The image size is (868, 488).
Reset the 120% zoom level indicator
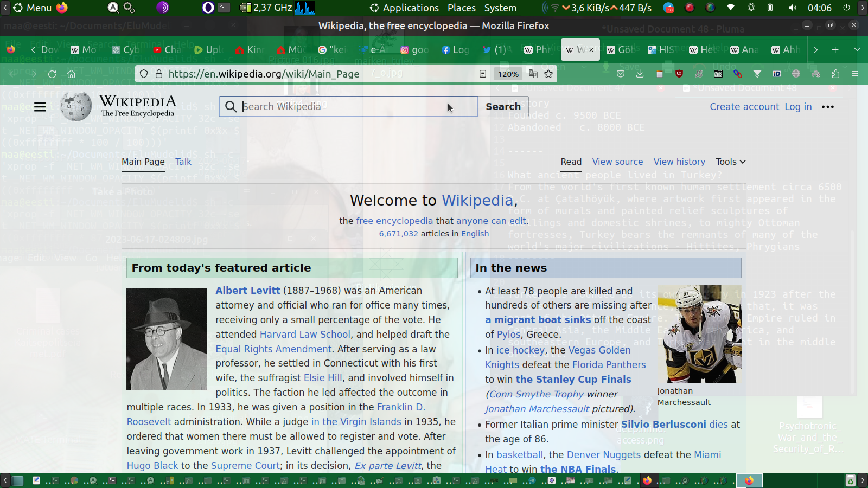pyautogui.click(x=508, y=74)
